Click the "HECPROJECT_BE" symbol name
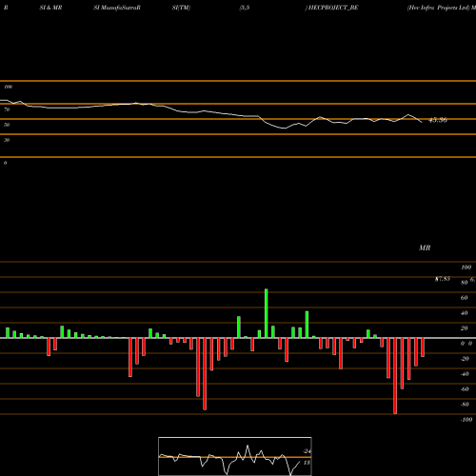 tap(333, 8)
